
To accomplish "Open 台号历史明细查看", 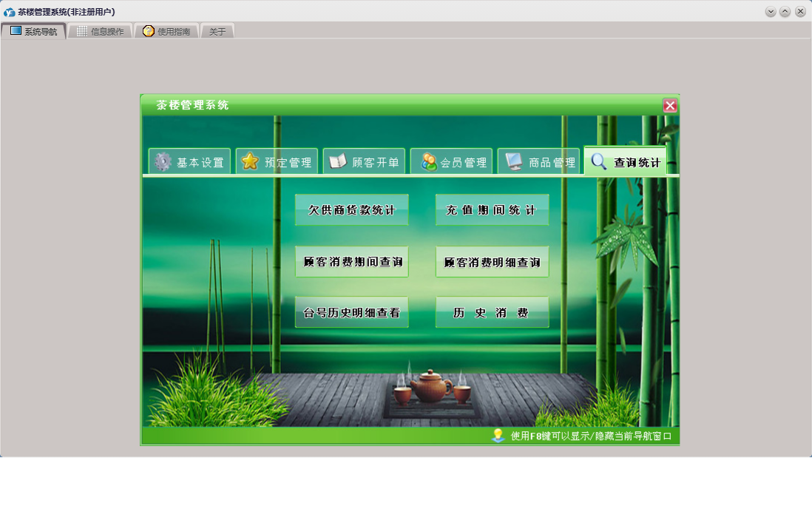I will pyautogui.click(x=351, y=312).
